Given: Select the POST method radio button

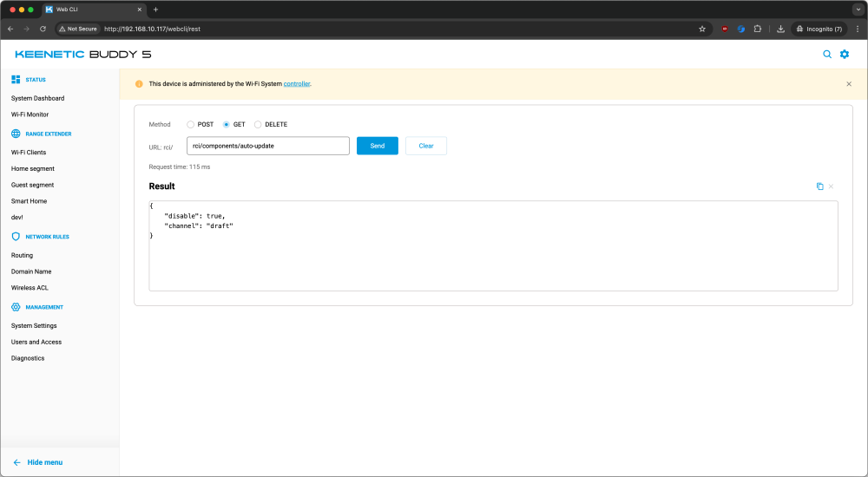Looking at the screenshot, I should (191, 125).
